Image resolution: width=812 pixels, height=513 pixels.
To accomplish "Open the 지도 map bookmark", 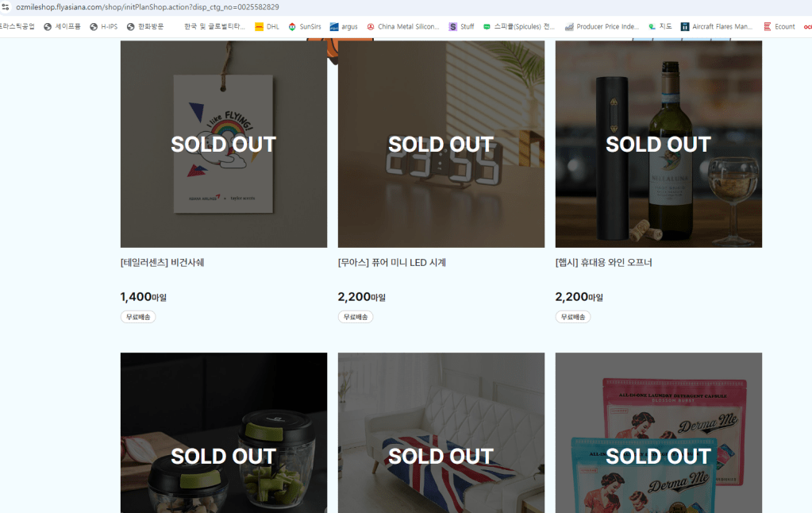I will point(660,26).
